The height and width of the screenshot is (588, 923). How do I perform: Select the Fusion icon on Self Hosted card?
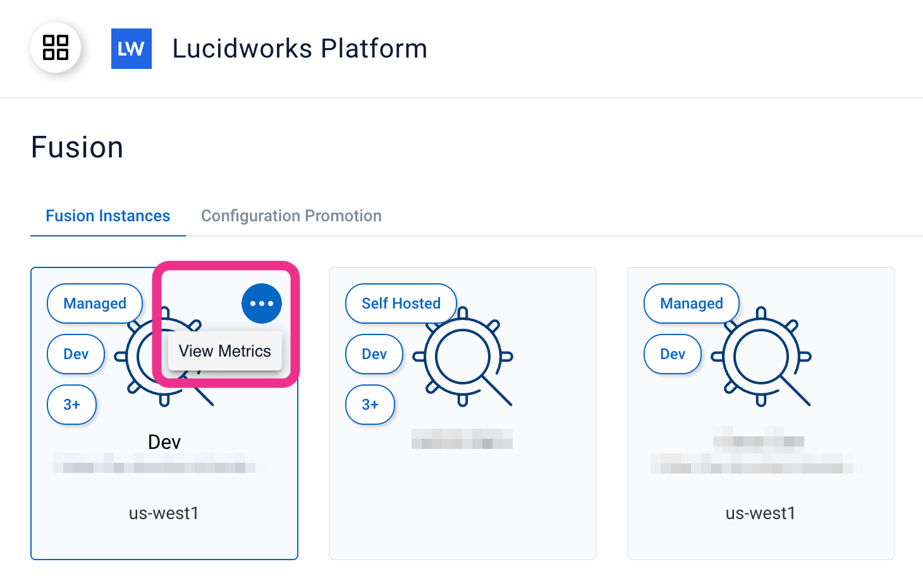(x=463, y=357)
